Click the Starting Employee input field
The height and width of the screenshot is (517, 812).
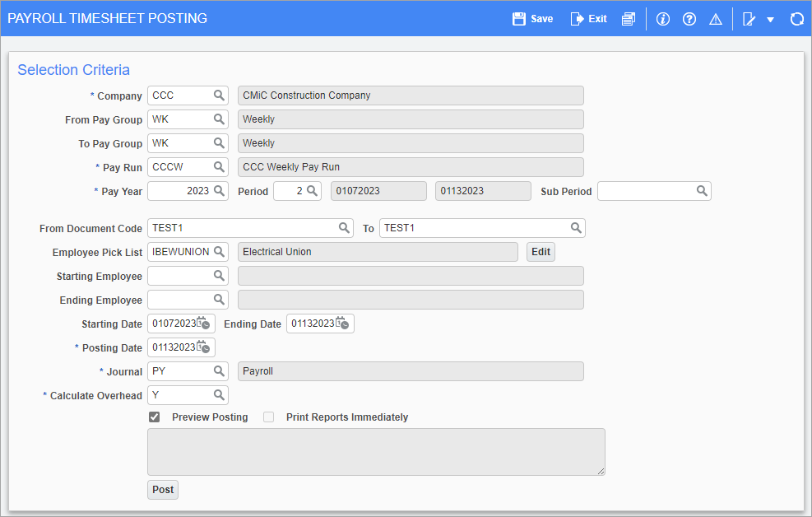[x=179, y=276]
